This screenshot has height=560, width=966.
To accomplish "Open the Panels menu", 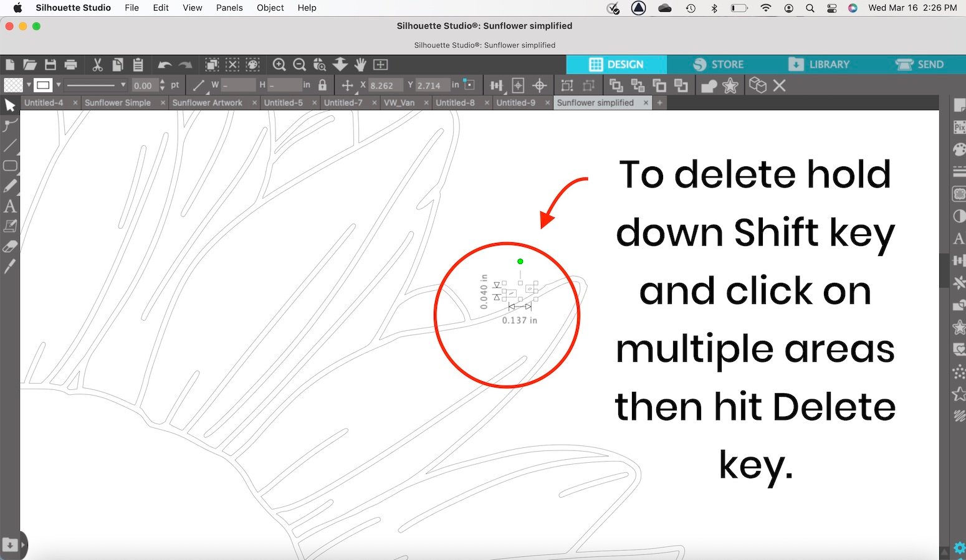I will (229, 7).
